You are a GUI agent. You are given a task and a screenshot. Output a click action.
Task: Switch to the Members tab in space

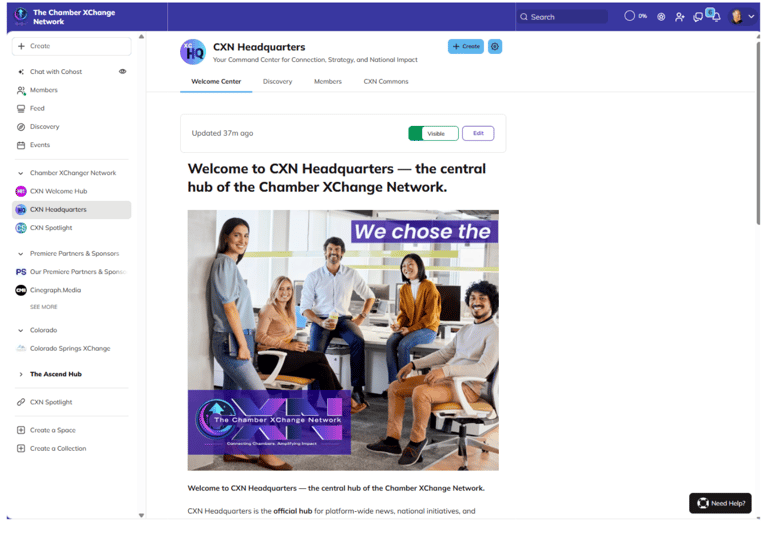click(328, 82)
